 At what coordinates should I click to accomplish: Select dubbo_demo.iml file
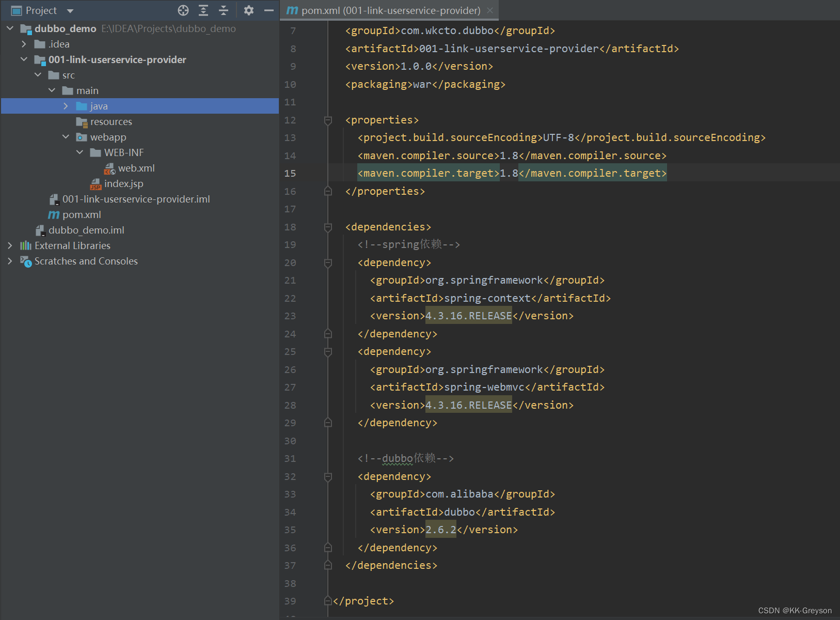[86, 230]
